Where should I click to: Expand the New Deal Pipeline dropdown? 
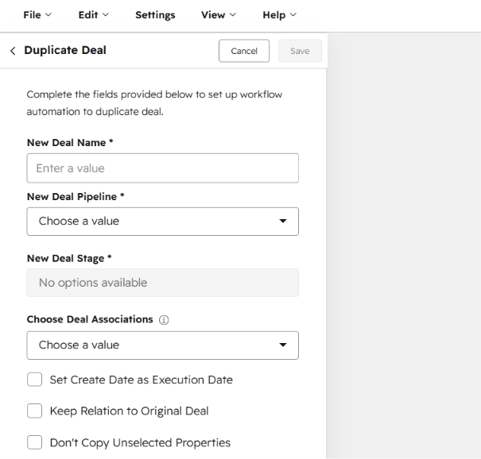163,221
